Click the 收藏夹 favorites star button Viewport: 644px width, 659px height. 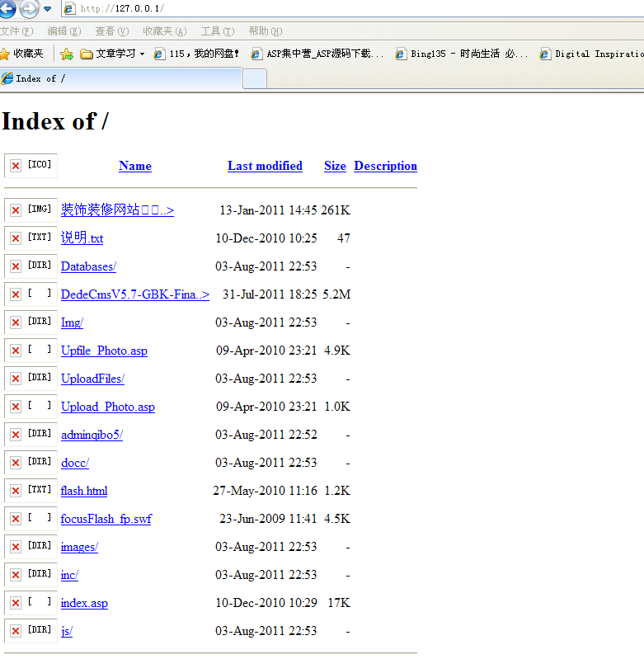click(x=21, y=54)
